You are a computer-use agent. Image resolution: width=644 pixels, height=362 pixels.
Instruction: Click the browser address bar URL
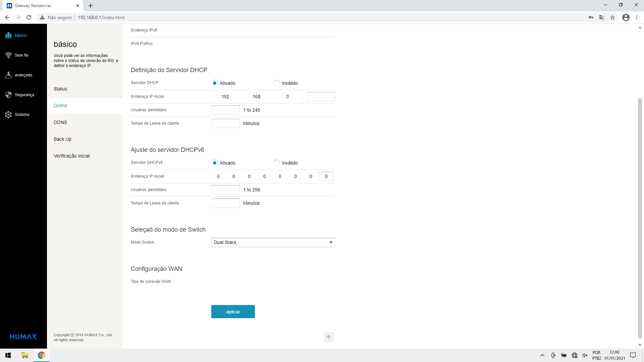101,17
